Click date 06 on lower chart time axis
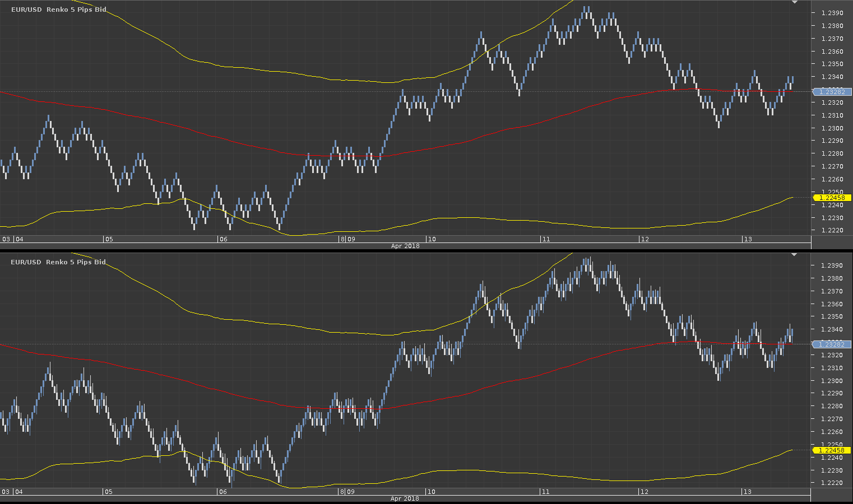The width and height of the screenshot is (853, 504). 223,492
